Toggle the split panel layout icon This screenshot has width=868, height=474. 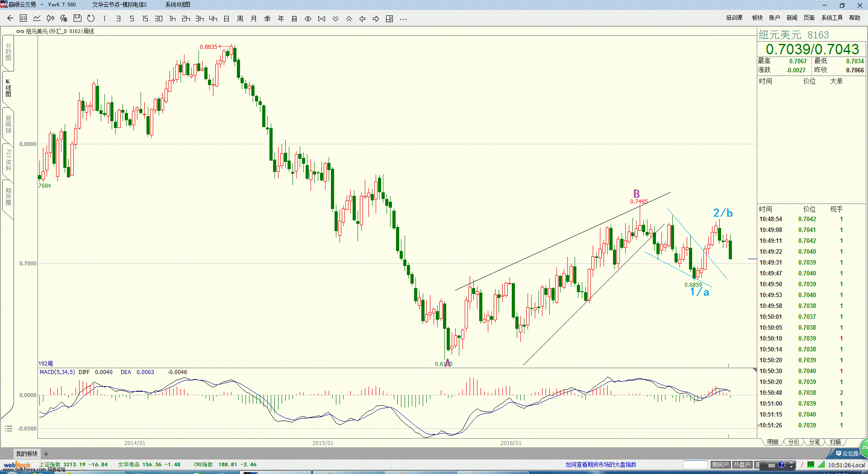point(389,19)
